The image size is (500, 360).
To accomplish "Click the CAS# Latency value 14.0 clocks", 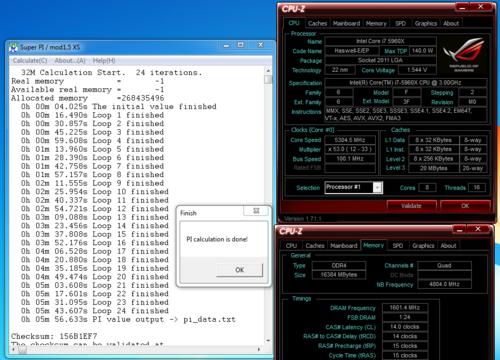I will [x=405, y=327].
